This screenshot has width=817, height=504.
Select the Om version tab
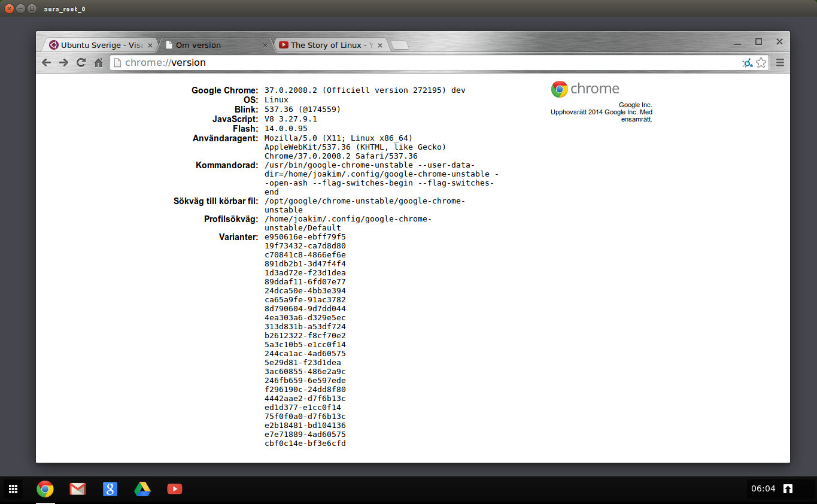[215, 45]
